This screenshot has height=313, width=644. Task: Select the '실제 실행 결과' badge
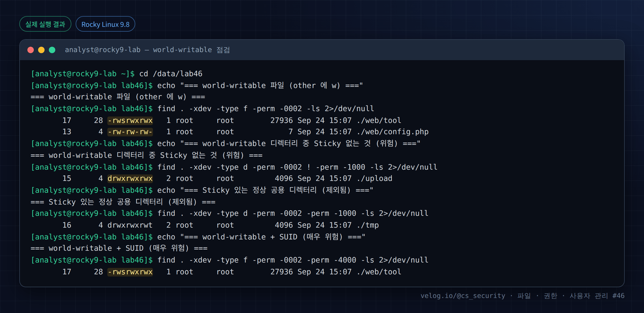click(45, 24)
